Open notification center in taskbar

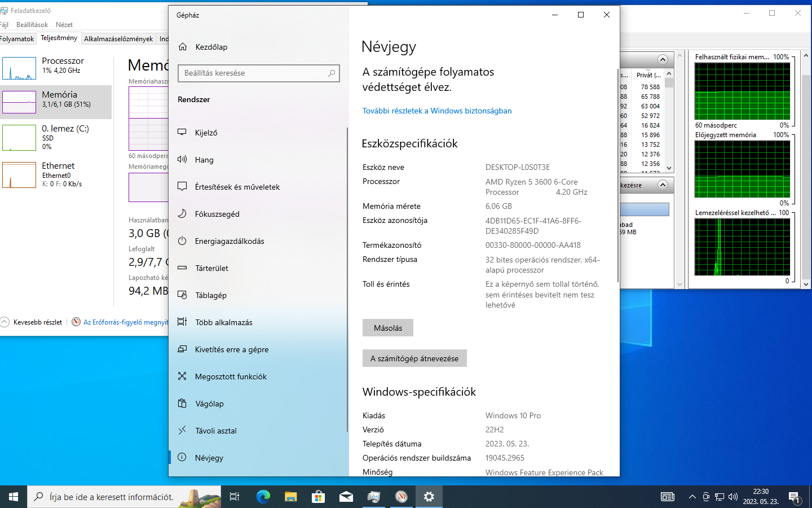(795, 497)
